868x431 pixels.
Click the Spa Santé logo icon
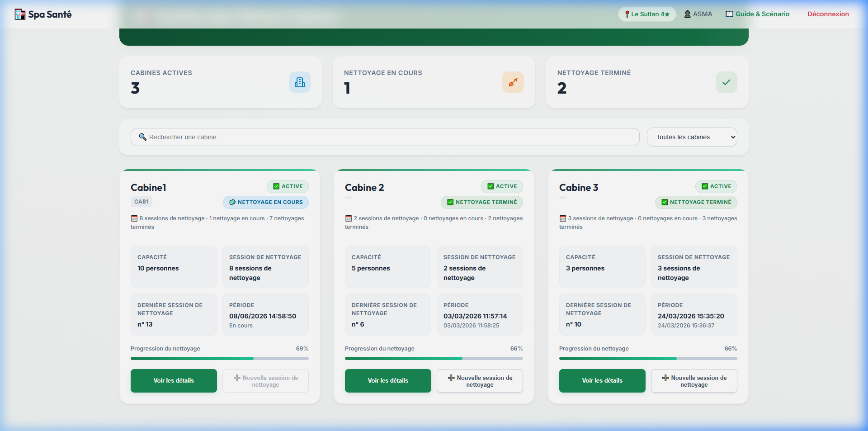[20, 14]
